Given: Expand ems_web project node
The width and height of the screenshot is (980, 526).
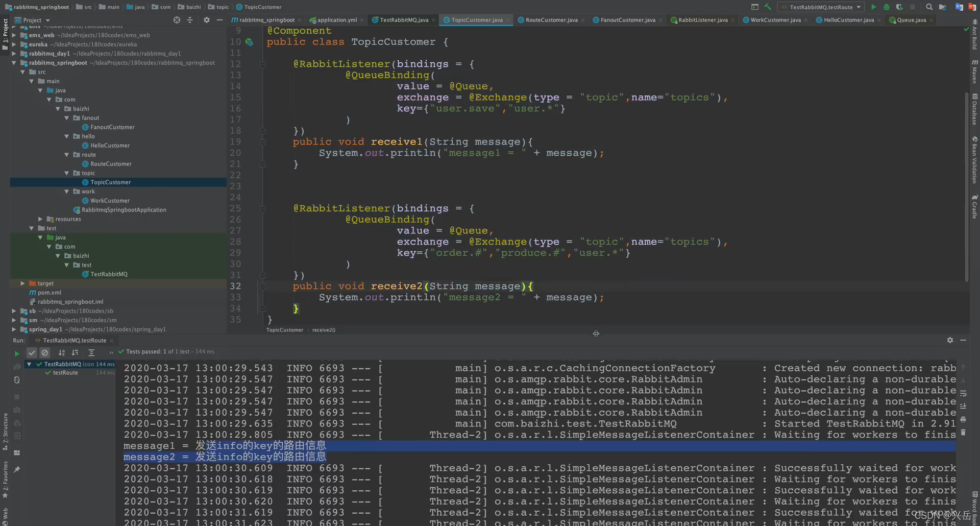Looking at the screenshot, I should pyautogui.click(x=14, y=35).
